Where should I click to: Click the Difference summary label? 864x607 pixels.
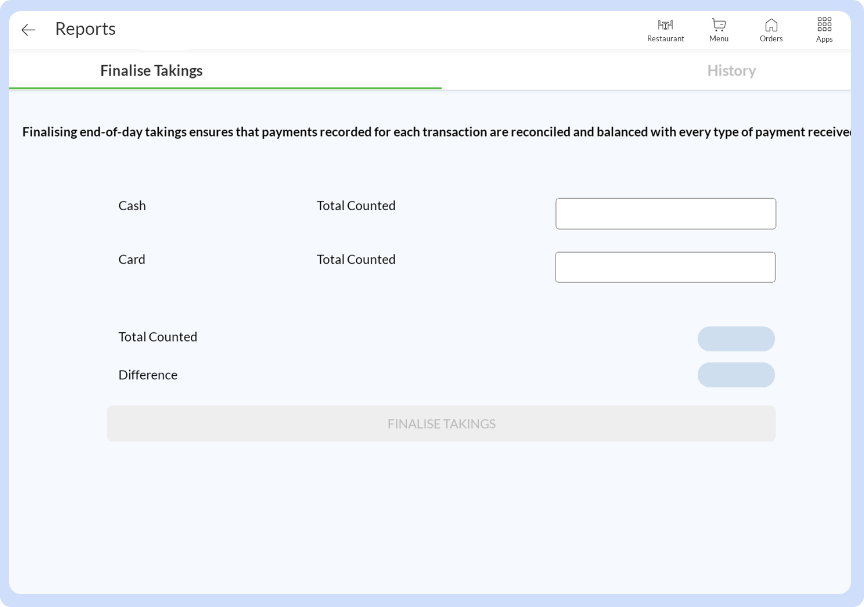147,374
